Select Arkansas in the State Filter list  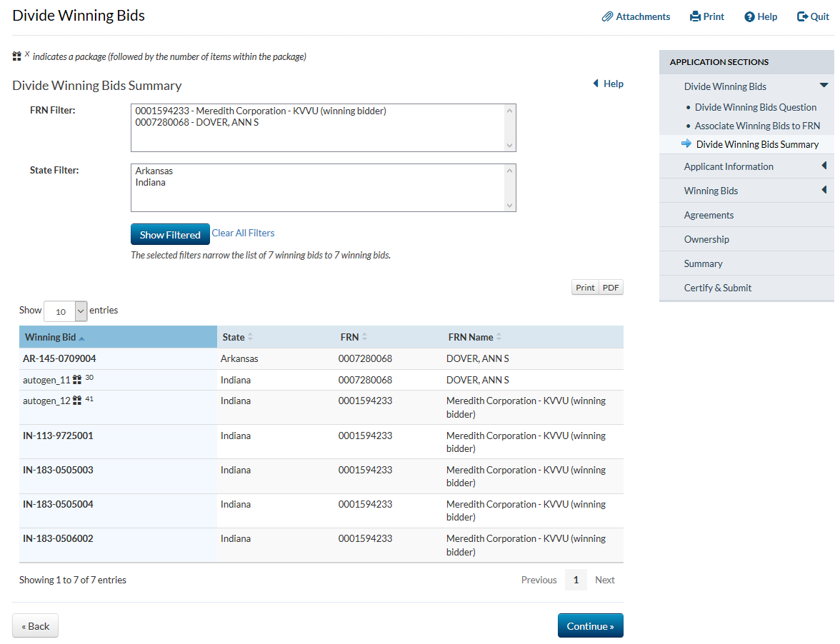(154, 171)
